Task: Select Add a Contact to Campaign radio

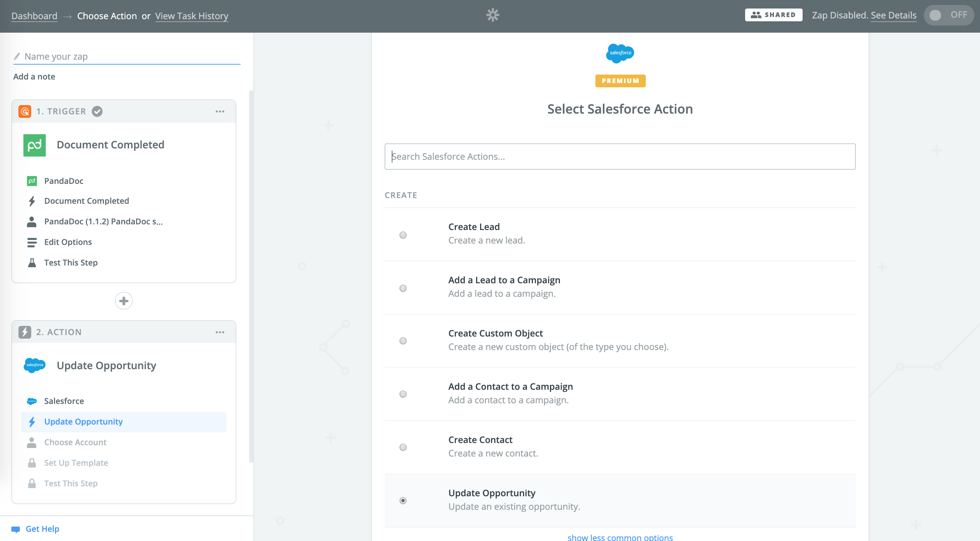Action: (403, 394)
